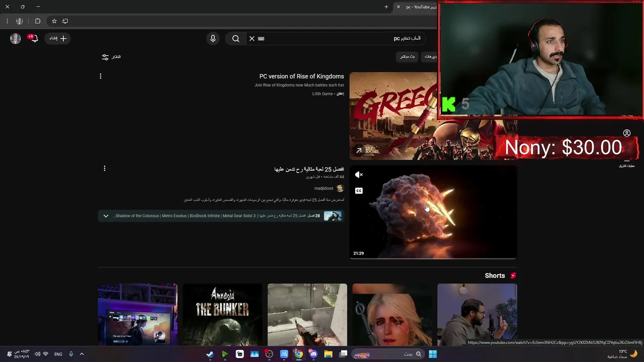Open the on-screen keyboard icon in search
644x362 pixels.
(x=261, y=38)
